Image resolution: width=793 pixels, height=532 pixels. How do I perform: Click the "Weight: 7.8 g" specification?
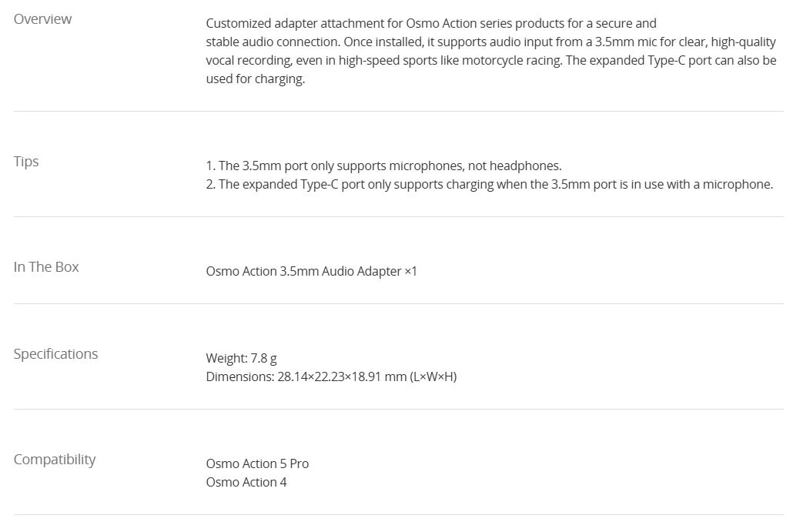[x=241, y=358]
